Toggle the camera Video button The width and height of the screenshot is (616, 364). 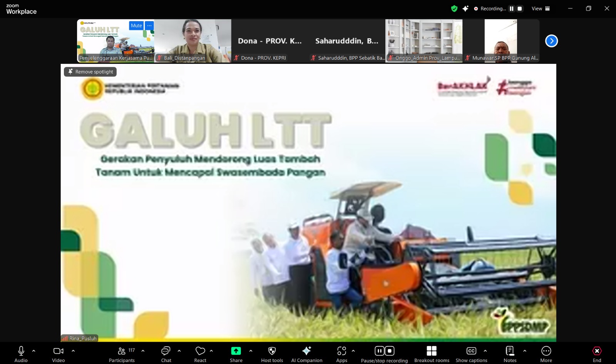click(59, 354)
